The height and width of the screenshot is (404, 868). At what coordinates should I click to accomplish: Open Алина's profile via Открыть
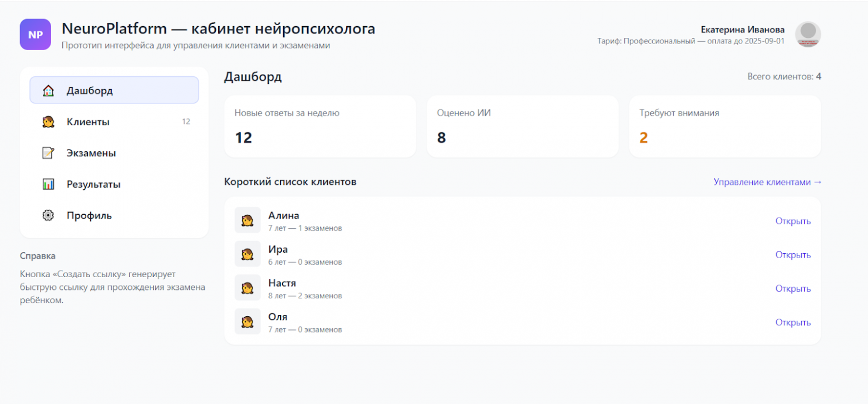(793, 220)
